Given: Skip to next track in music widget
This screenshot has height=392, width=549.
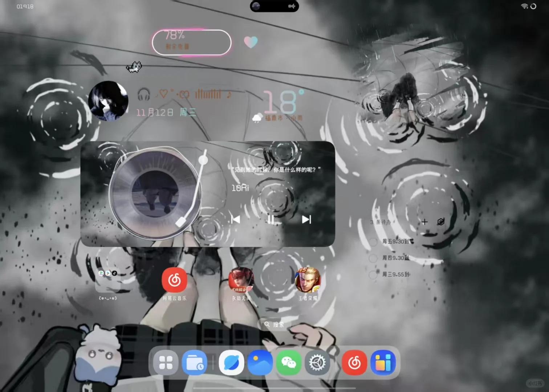Looking at the screenshot, I should 306,219.
